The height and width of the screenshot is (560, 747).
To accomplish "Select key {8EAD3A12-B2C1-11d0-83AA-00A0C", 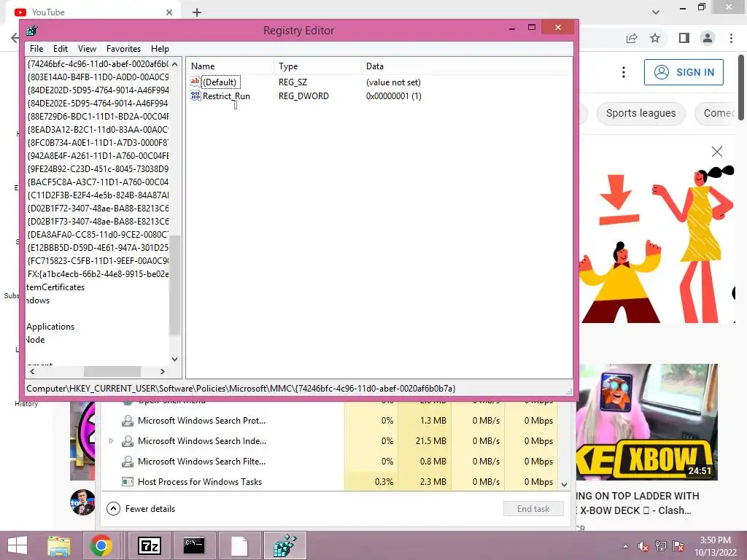I will pos(98,130).
